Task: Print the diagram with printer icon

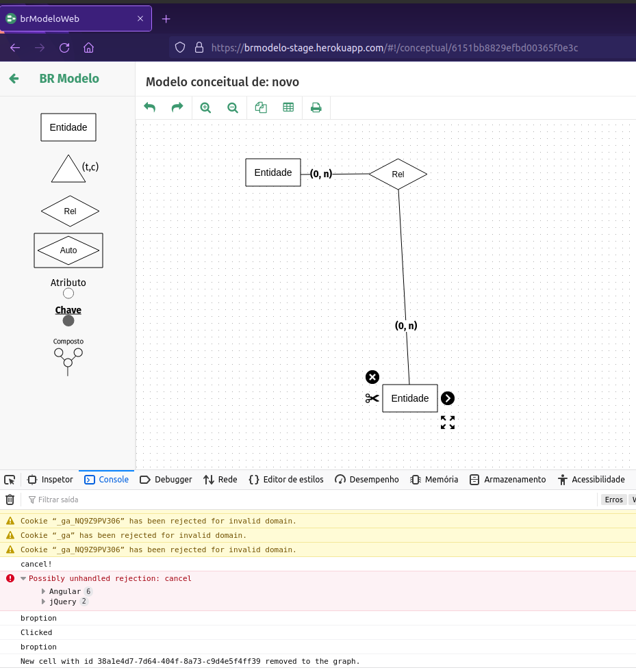Action: [316, 107]
